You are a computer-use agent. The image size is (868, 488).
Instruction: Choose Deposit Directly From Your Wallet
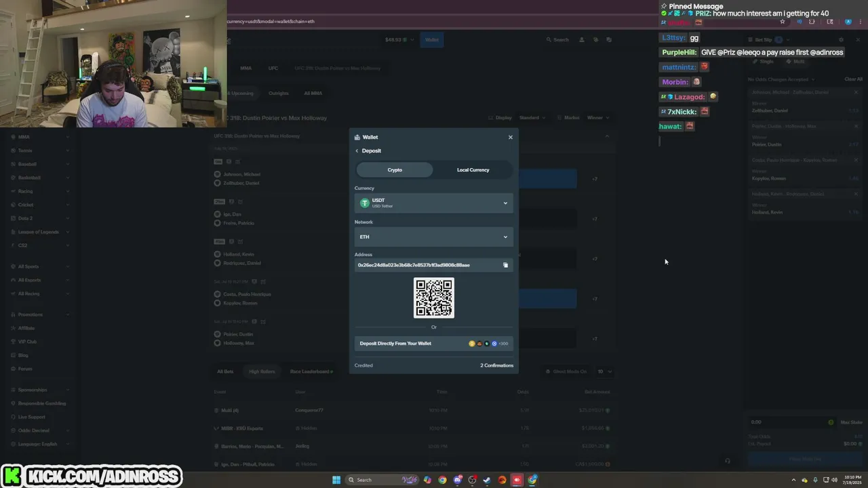[434, 344]
